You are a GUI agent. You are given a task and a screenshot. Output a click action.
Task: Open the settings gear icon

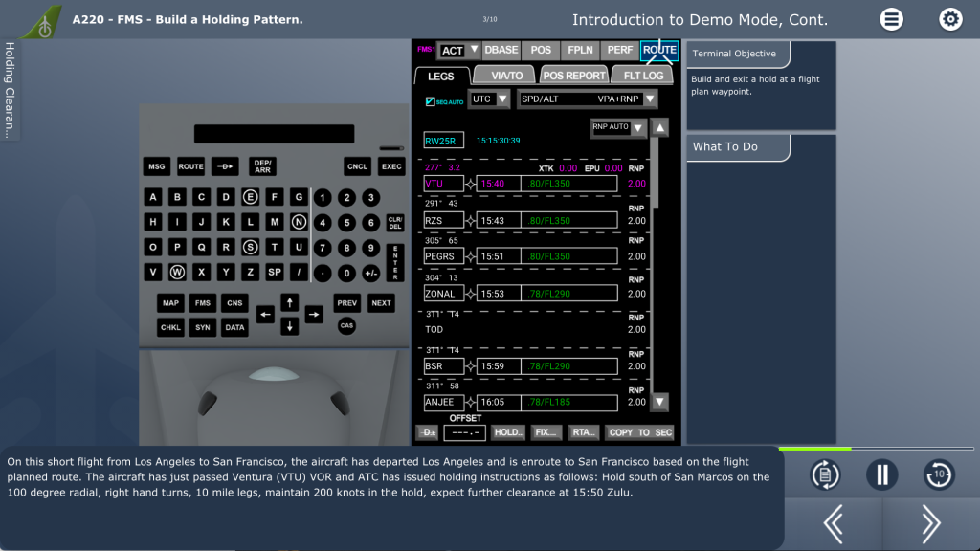click(x=950, y=19)
